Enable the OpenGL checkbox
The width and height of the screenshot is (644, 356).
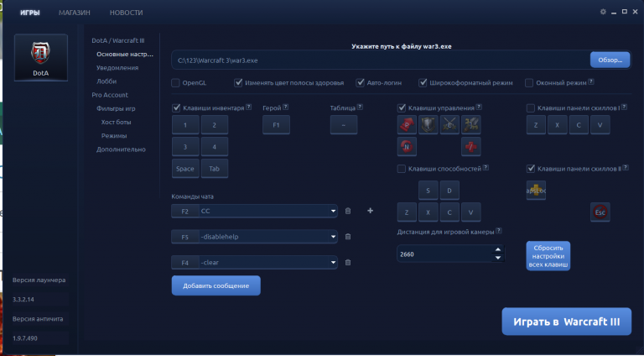pos(175,83)
